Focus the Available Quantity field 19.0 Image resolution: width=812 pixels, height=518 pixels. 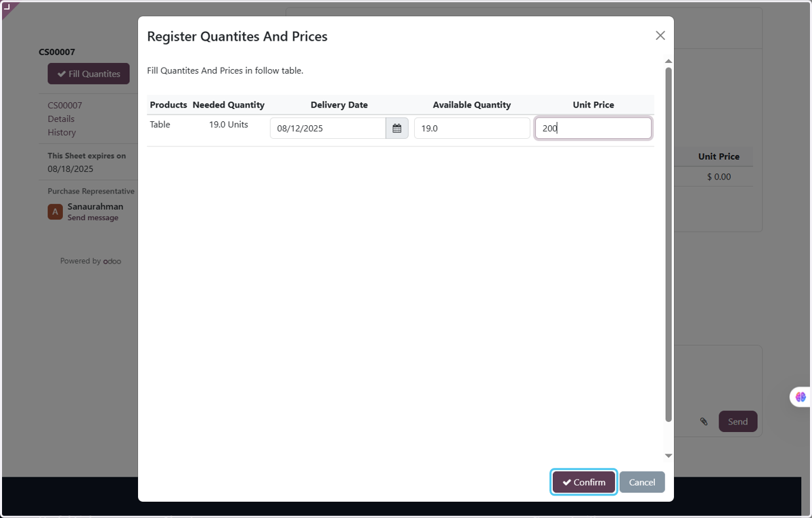click(x=472, y=128)
